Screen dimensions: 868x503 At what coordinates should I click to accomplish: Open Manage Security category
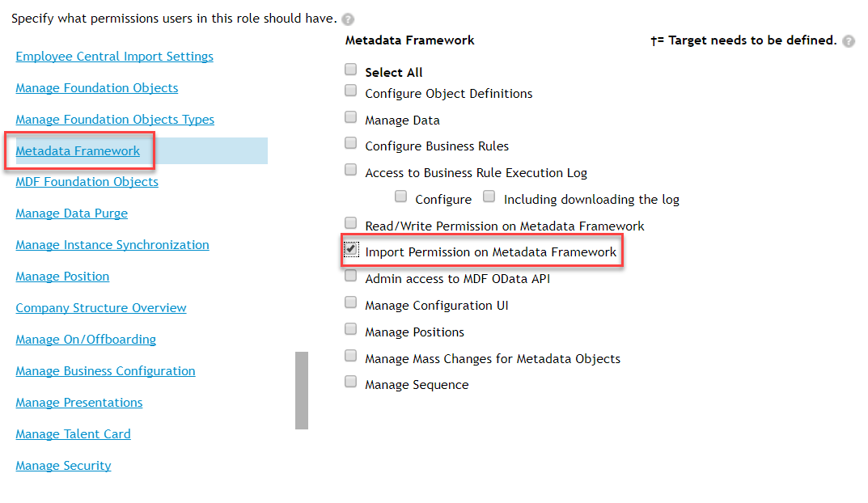(x=63, y=466)
